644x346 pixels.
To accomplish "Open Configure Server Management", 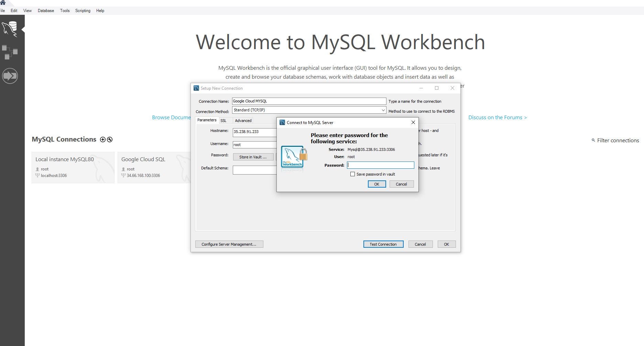I will [x=229, y=244].
